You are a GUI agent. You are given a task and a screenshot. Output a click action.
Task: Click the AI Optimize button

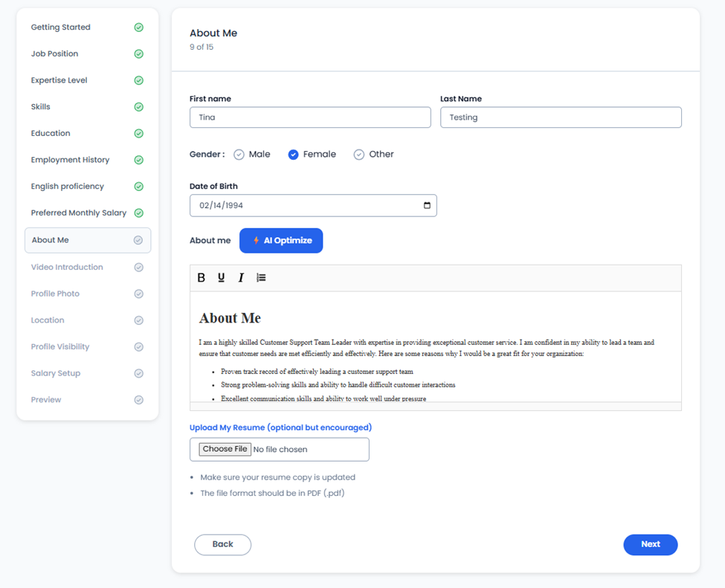coord(281,240)
